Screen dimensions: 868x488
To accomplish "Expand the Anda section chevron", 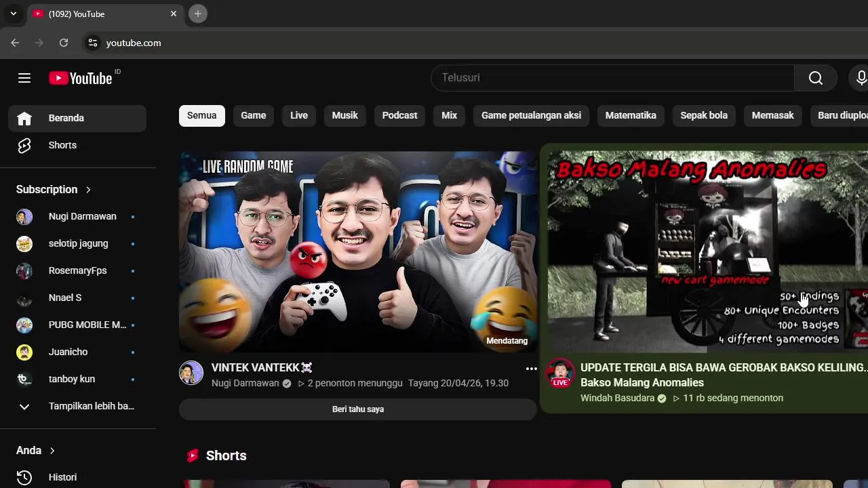I will (52, 451).
